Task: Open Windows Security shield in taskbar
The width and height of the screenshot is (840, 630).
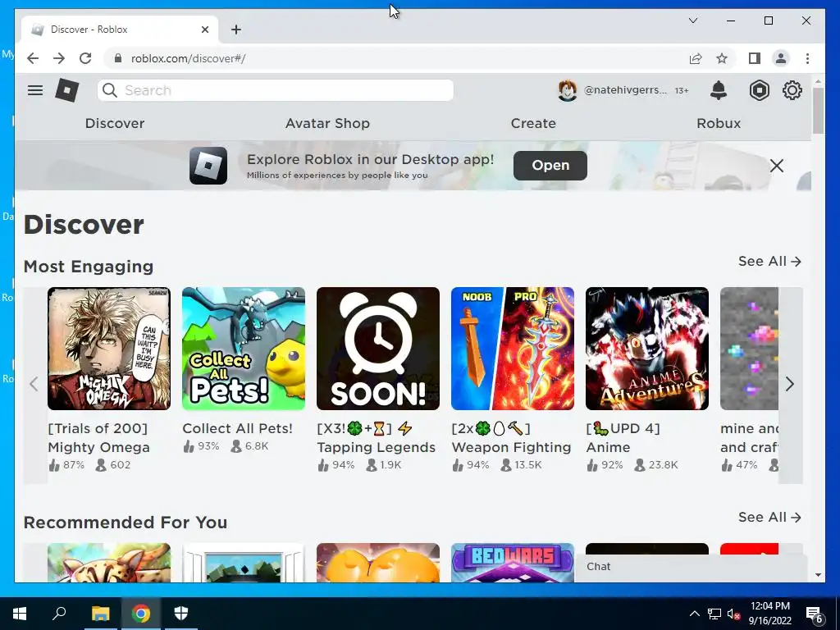Action: point(181,614)
